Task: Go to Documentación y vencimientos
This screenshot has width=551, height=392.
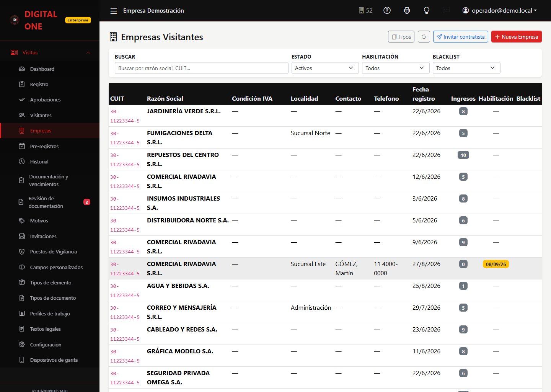Action: (50, 180)
